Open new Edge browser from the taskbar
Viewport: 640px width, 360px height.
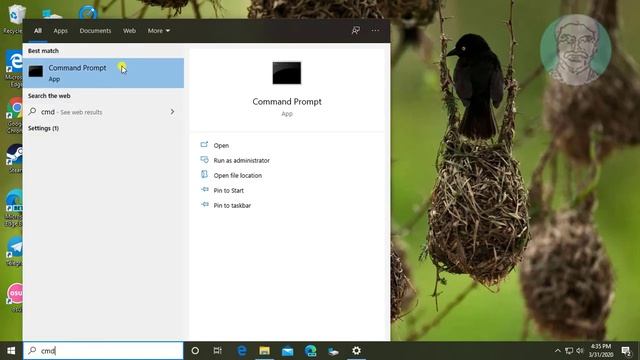311,351
